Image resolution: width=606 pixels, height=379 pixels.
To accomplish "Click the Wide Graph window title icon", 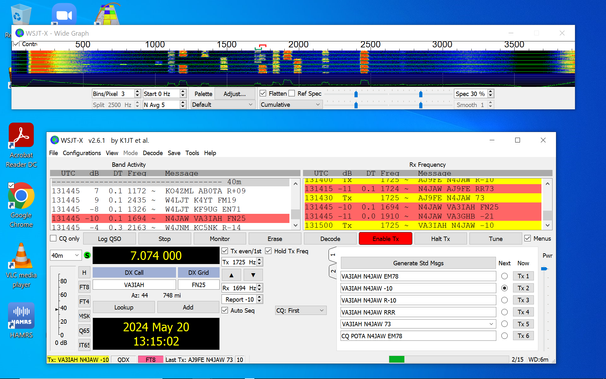I will [19, 33].
